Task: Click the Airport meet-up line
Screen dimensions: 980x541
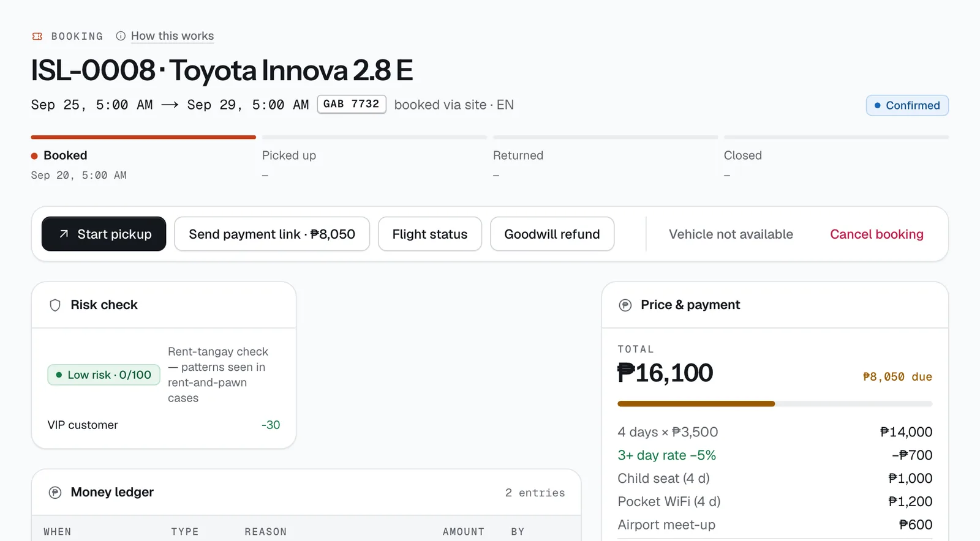Action: tap(775, 525)
